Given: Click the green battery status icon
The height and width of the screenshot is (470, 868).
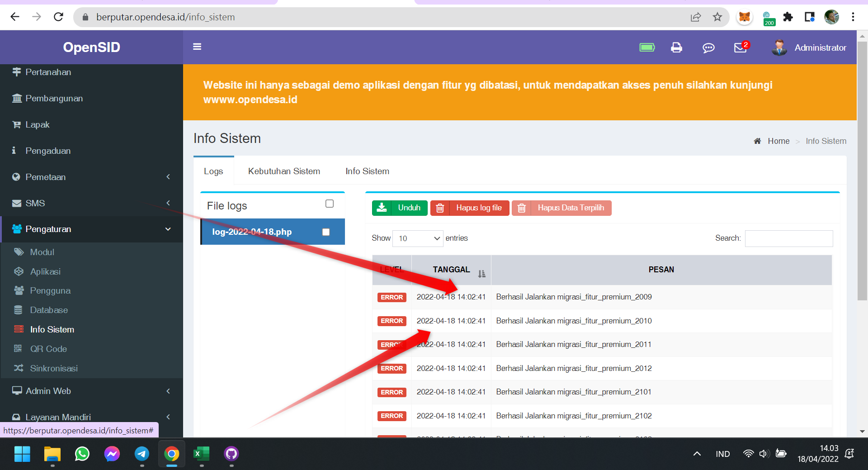Looking at the screenshot, I should pos(647,47).
